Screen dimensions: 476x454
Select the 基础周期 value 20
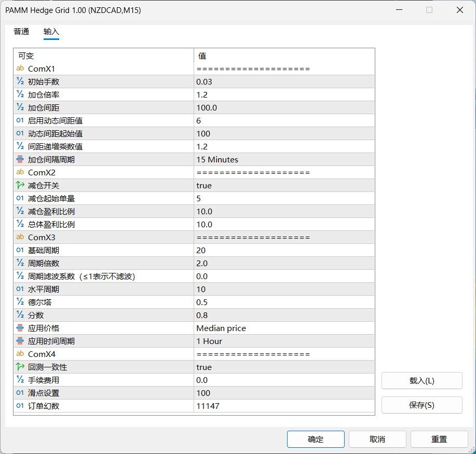[284, 251]
